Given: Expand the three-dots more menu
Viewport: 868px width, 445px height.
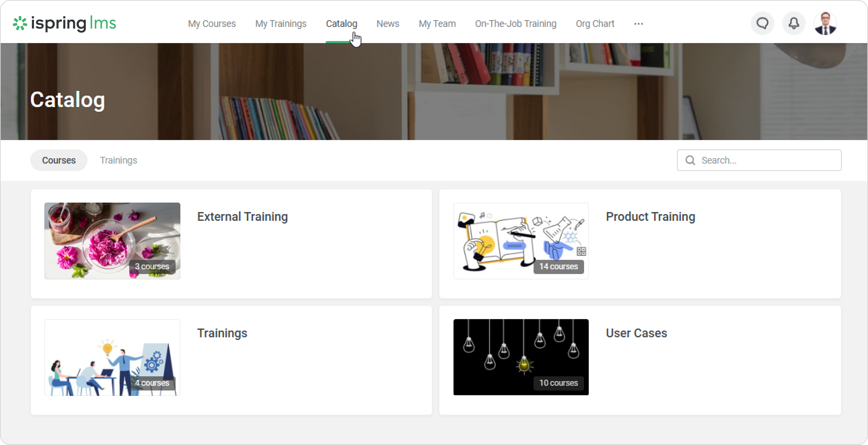Looking at the screenshot, I should [x=639, y=24].
